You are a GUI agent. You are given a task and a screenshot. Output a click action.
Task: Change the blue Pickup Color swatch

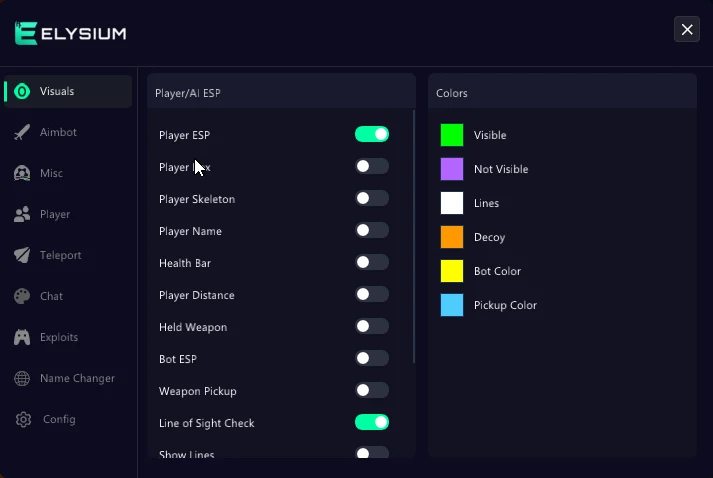point(452,305)
